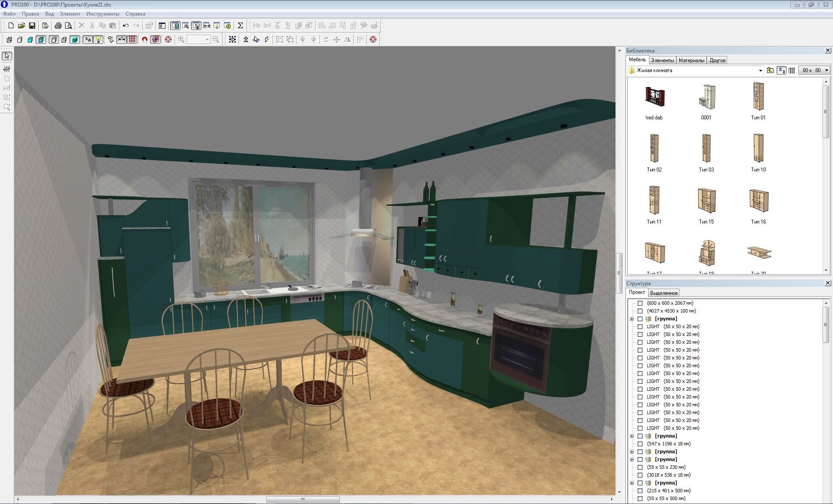The image size is (833, 504).
Task: Click the Sigma report summary icon
Action: point(240,26)
